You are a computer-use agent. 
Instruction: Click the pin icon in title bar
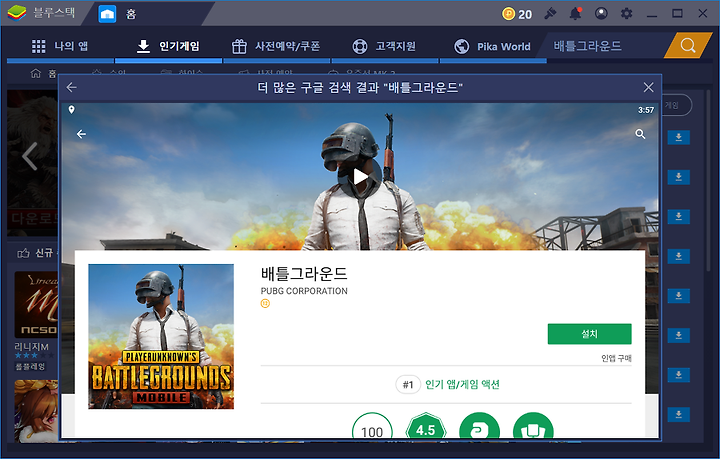pyautogui.click(x=550, y=14)
